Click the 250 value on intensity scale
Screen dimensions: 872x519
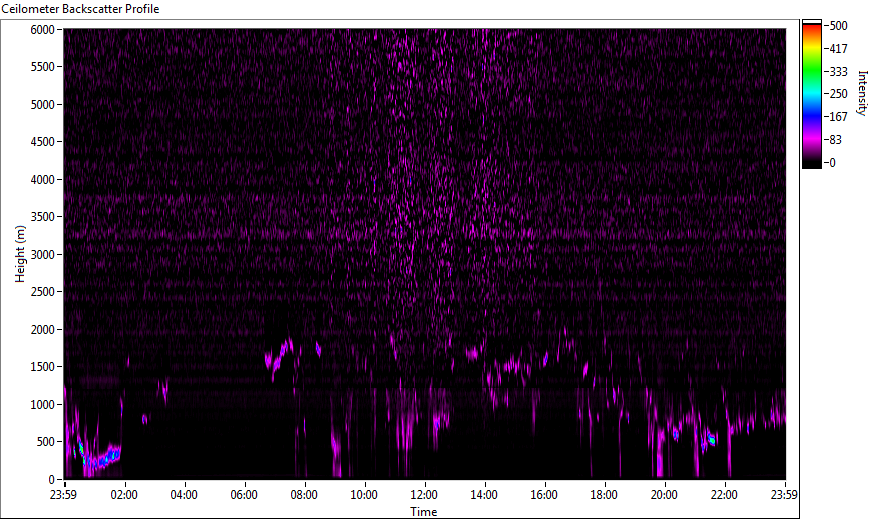[838, 94]
